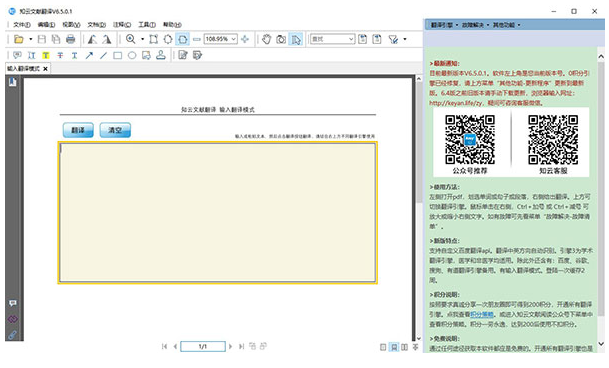Expand the zoom tool dropdown arrow

(x=142, y=39)
